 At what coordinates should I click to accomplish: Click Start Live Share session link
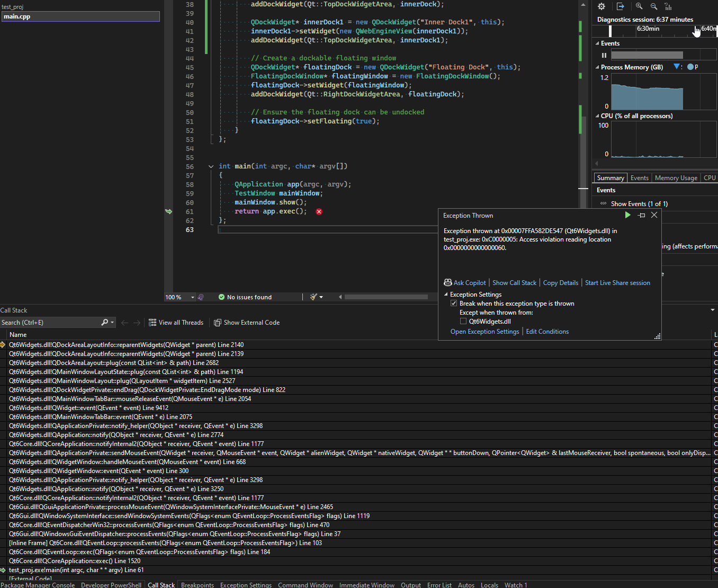tap(617, 283)
